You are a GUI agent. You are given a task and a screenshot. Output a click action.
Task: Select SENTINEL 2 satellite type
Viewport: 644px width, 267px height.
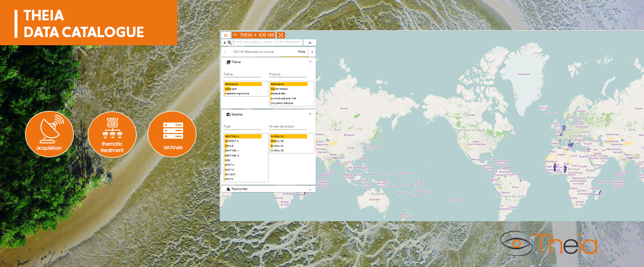point(243,136)
